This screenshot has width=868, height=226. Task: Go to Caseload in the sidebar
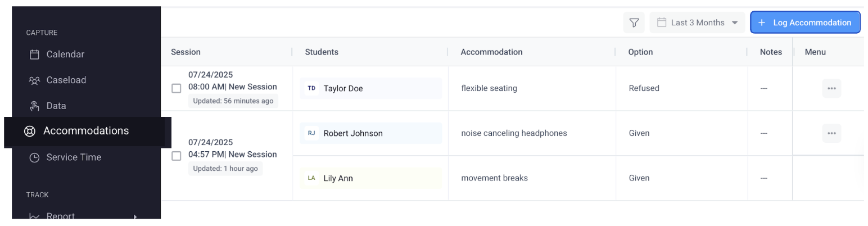coord(66,80)
